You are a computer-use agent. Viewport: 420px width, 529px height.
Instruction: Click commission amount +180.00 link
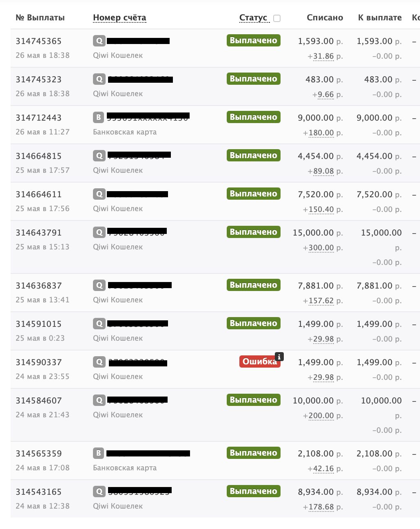coord(321,133)
